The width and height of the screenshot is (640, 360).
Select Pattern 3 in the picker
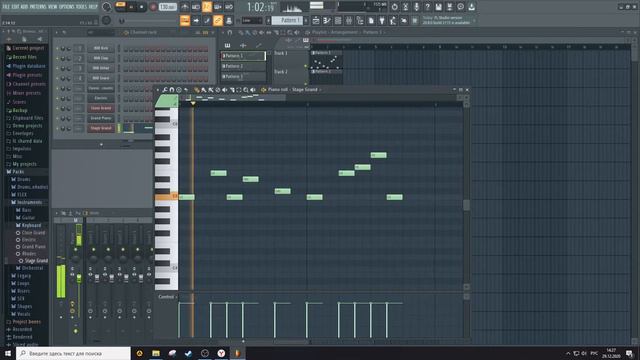coord(244,76)
